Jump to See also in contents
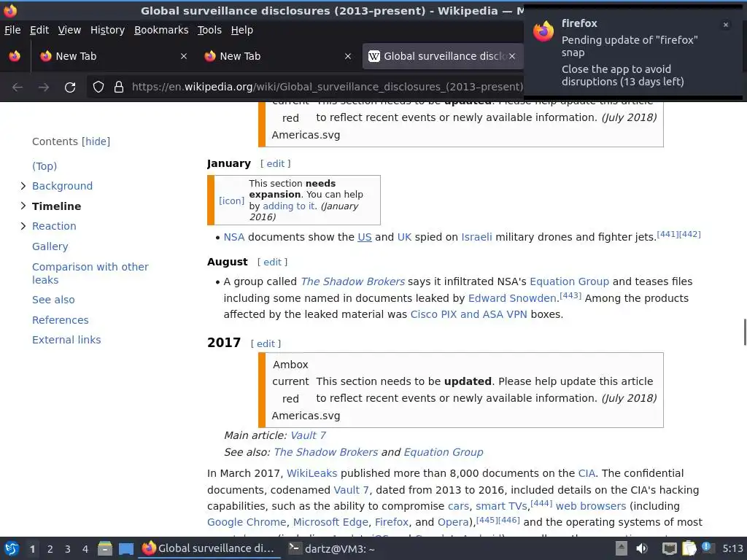The image size is (747, 560). (53, 300)
